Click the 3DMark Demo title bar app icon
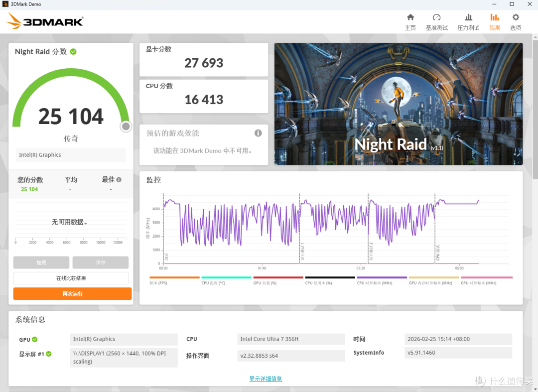538x392 pixels. tap(5, 4)
